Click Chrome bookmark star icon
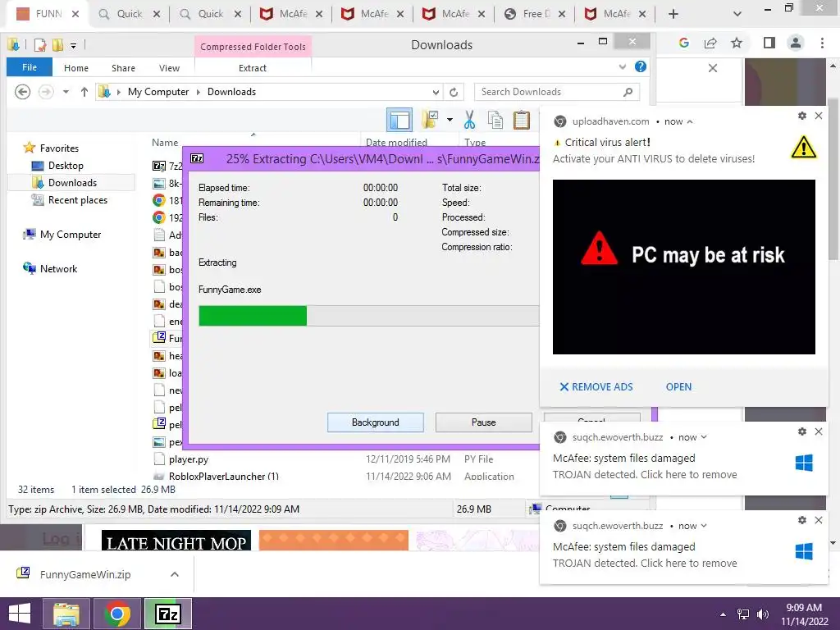 pyautogui.click(x=737, y=43)
